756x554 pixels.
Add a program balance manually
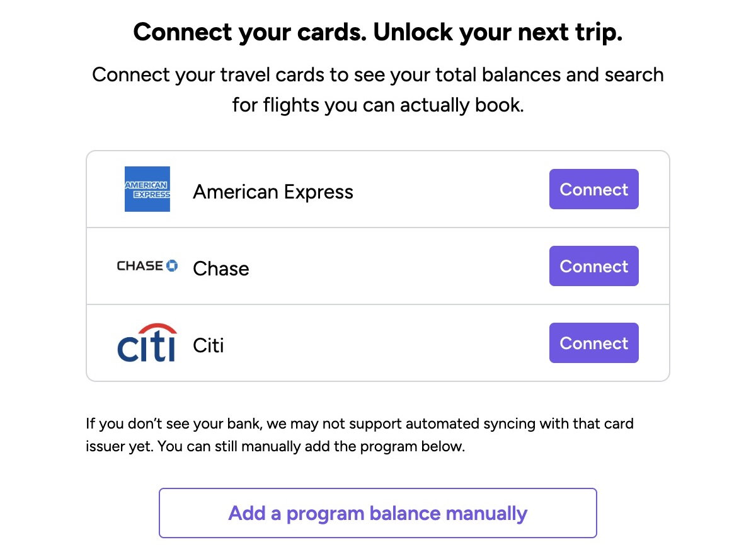pyautogui.click(x=377, y=513)
